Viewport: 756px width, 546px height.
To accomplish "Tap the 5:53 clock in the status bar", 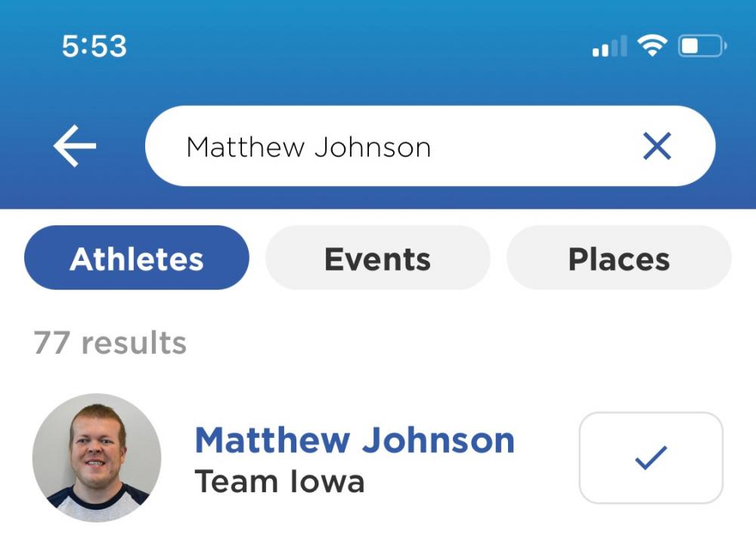I will [x=94, y=46].
